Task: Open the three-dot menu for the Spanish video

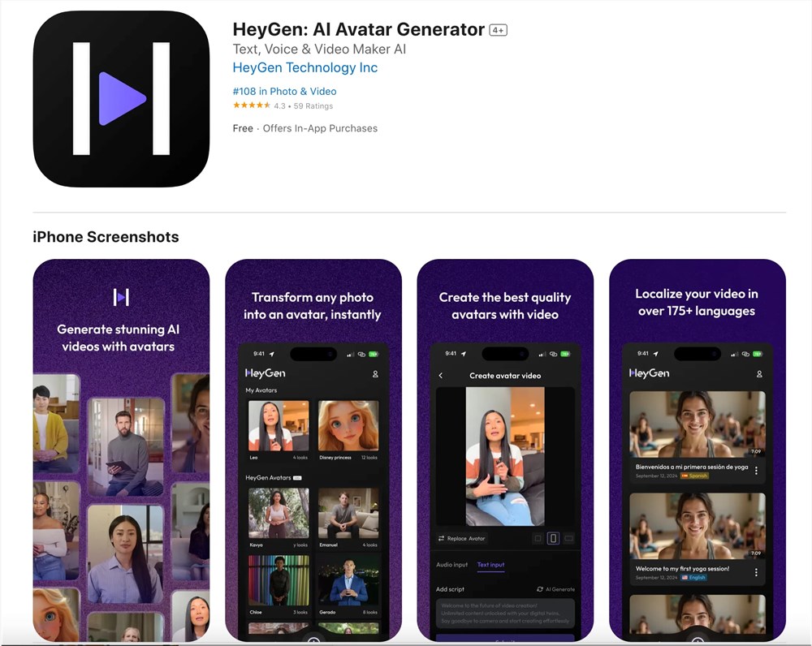Action: coord(756,471)
